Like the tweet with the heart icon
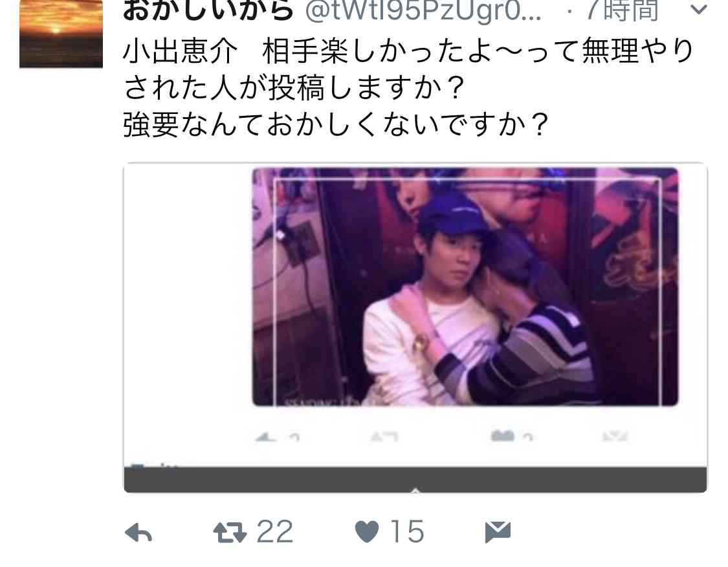728x567 pixels. (367, 531)
